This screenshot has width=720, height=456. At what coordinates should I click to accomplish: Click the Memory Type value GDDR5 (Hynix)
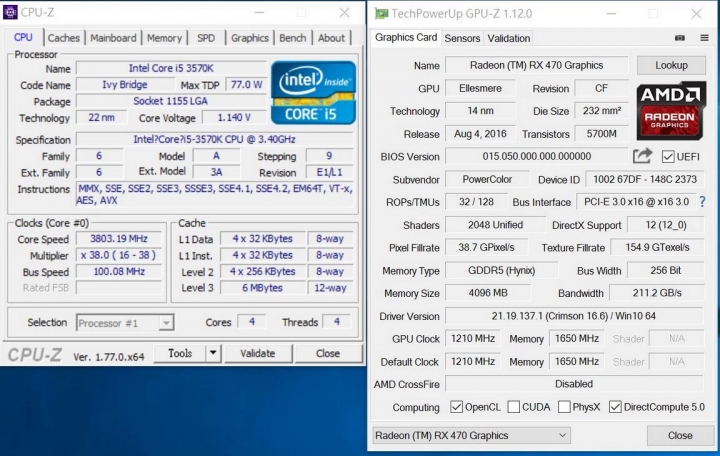tap(501, 270)
